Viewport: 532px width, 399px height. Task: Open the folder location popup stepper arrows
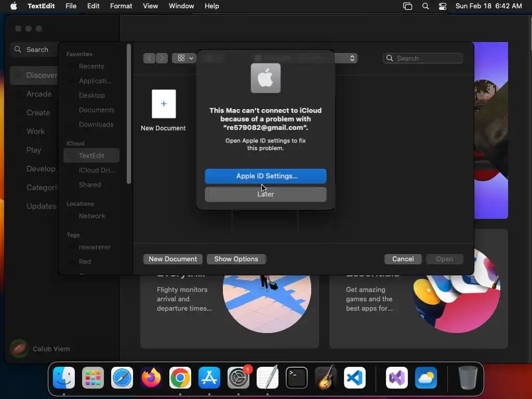click(352, 58)
